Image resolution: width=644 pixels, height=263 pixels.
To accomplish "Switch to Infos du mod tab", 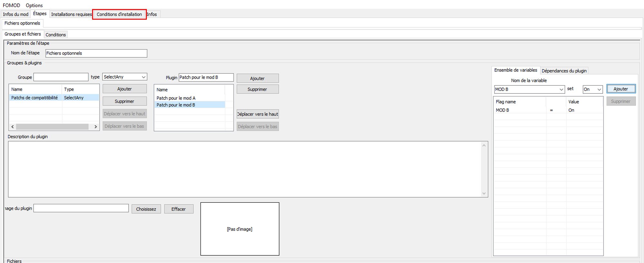I will click(15, 15).
